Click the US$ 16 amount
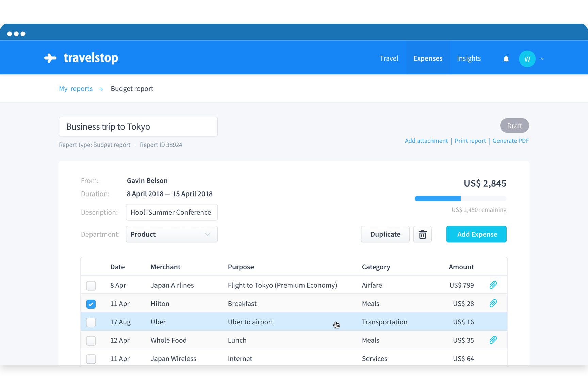 [x=463, y=322]
